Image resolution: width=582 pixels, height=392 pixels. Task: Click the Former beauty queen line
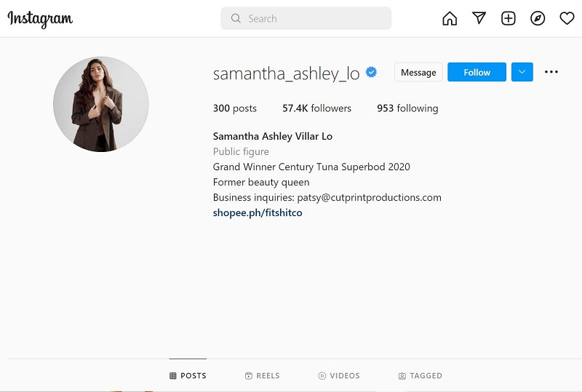coord(261,183)
